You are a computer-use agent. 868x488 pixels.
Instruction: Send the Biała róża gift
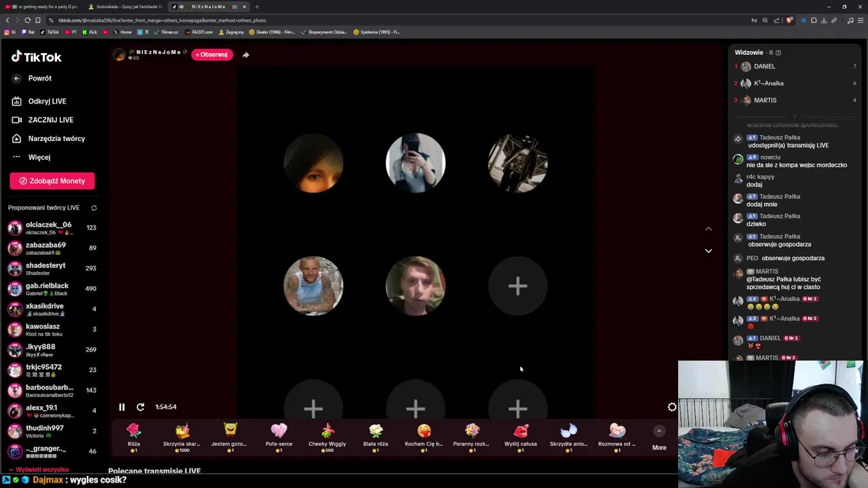click(376, 437)
